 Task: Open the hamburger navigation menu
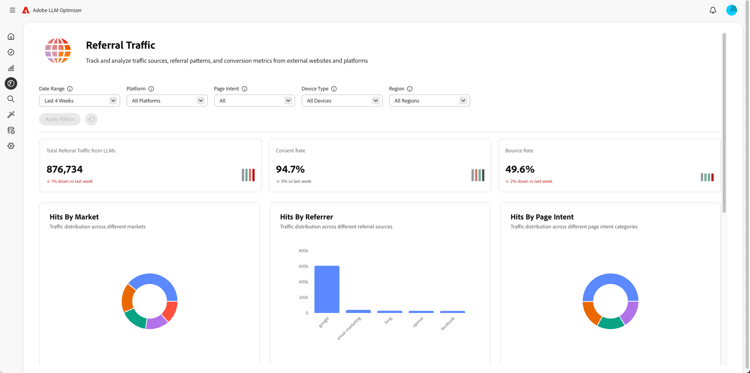12,10
